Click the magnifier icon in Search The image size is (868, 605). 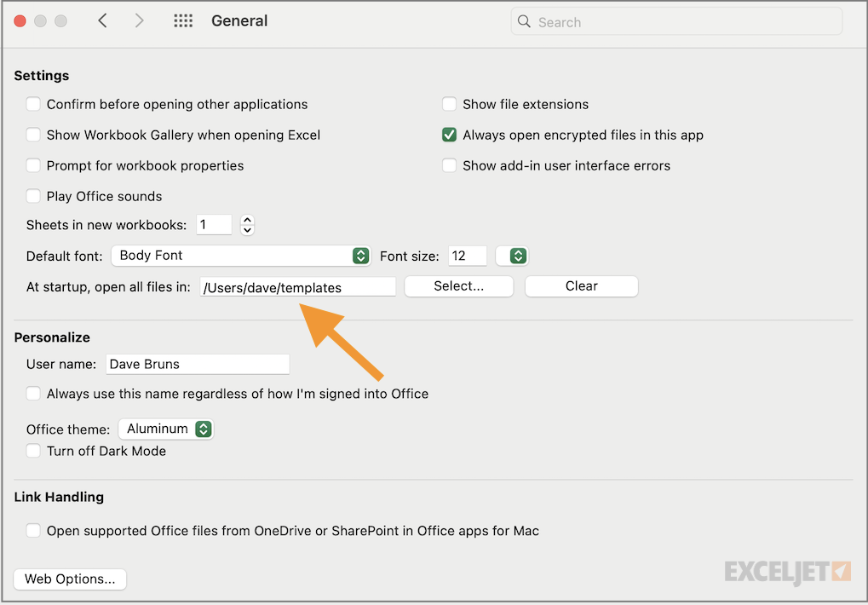click(x=524, y=21)
